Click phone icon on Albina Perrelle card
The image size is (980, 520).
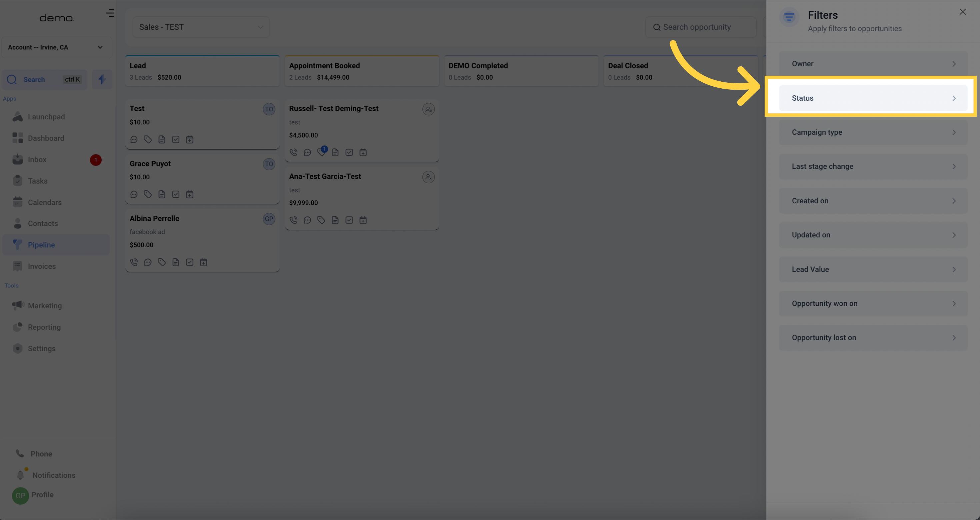[134, 262]
